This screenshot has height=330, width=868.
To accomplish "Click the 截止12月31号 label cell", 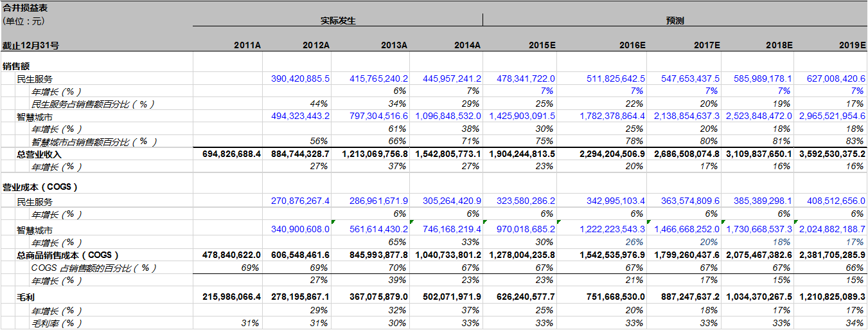I will [31, 46].
